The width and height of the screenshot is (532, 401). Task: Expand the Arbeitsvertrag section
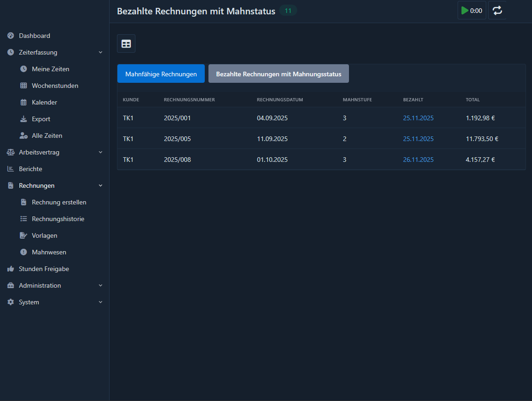[101, 152]
